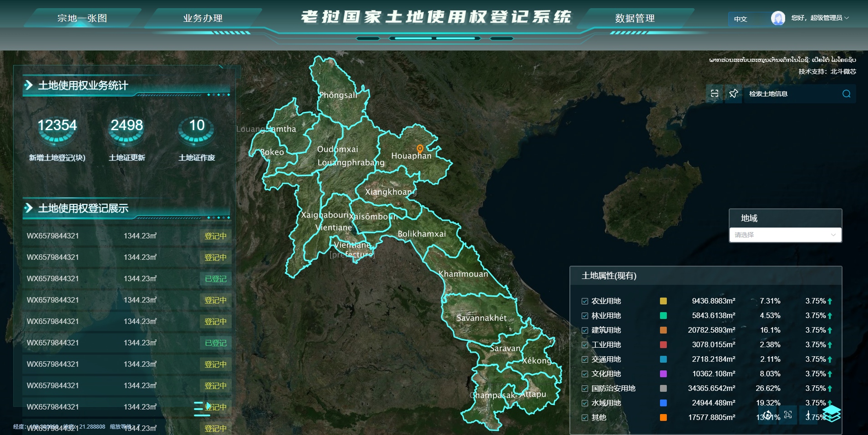Click the super administrator avatar icon
This screenshot has width=868, height=435.
tap(778, 18)
